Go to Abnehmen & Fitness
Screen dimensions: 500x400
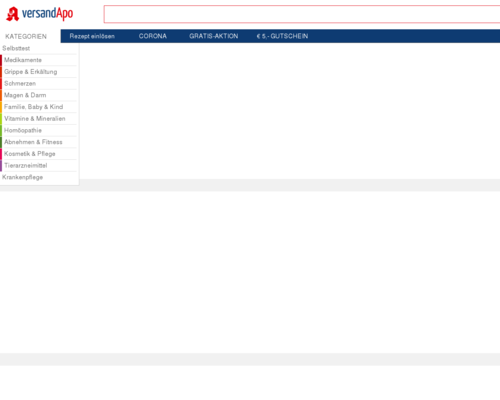point(33,142)
